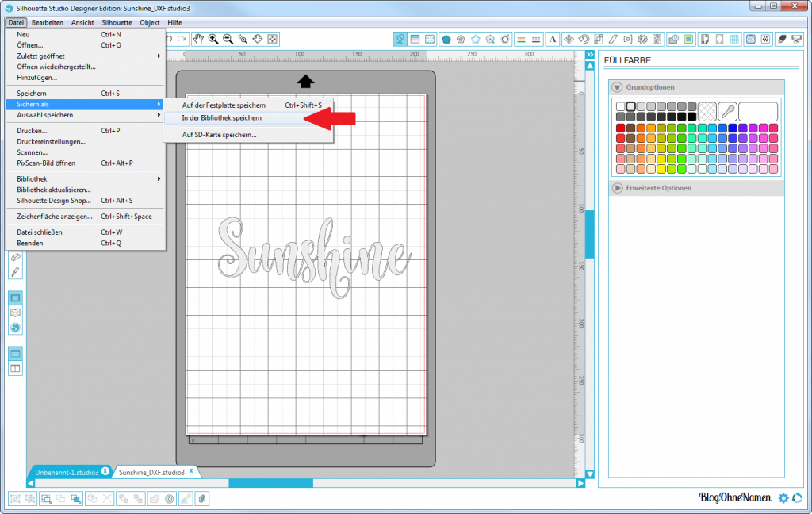
Task: Choose the transparent no-fill crosshatch swatch
Action: [x=707, y=111]
